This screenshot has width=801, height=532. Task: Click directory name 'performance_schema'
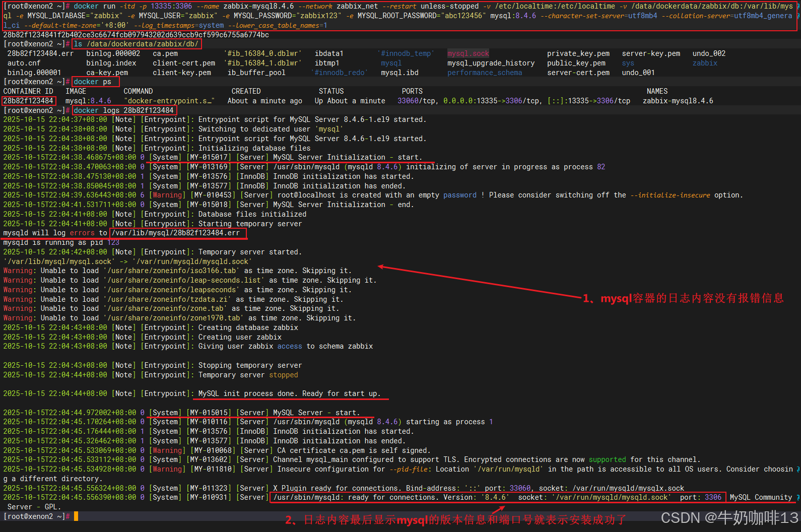pos(485,73)
